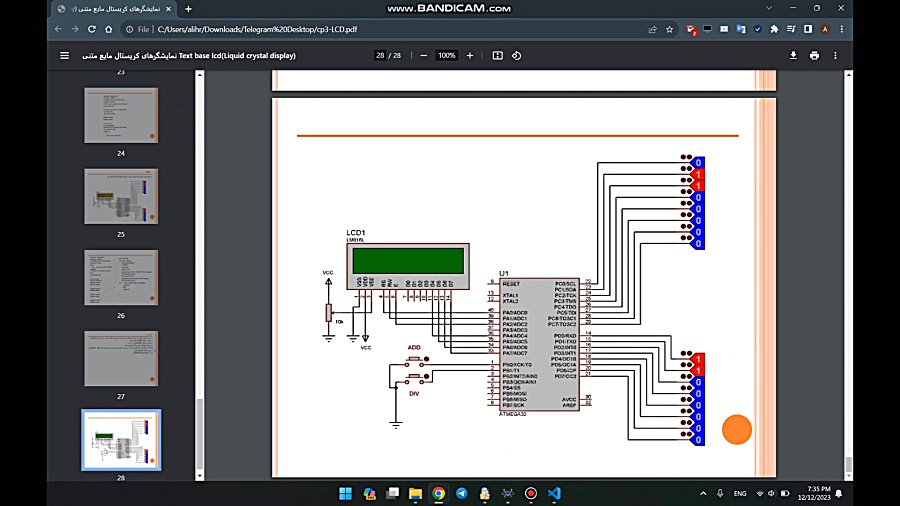This screenshot has height=506, width=900.
Task: Switch to Chrome in the taskbar
Action: 439,493
